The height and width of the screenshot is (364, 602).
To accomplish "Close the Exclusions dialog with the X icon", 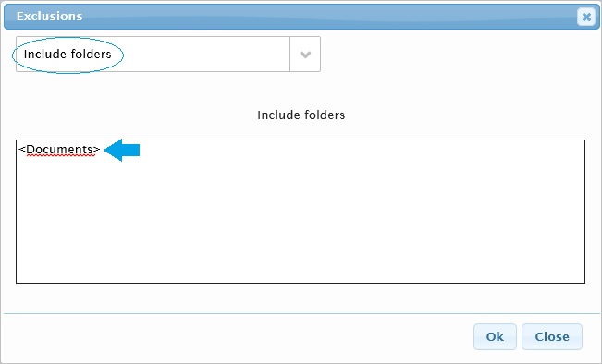I will [x=586, y=17].
